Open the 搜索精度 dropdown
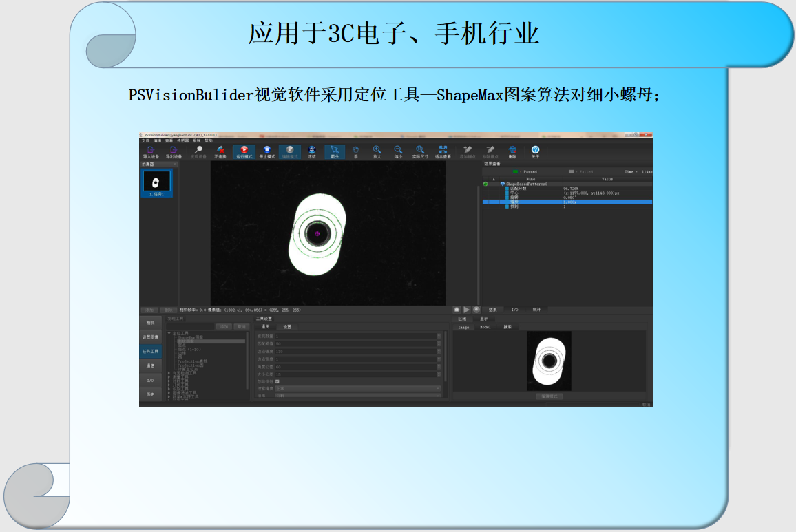 tap(357, 388)
